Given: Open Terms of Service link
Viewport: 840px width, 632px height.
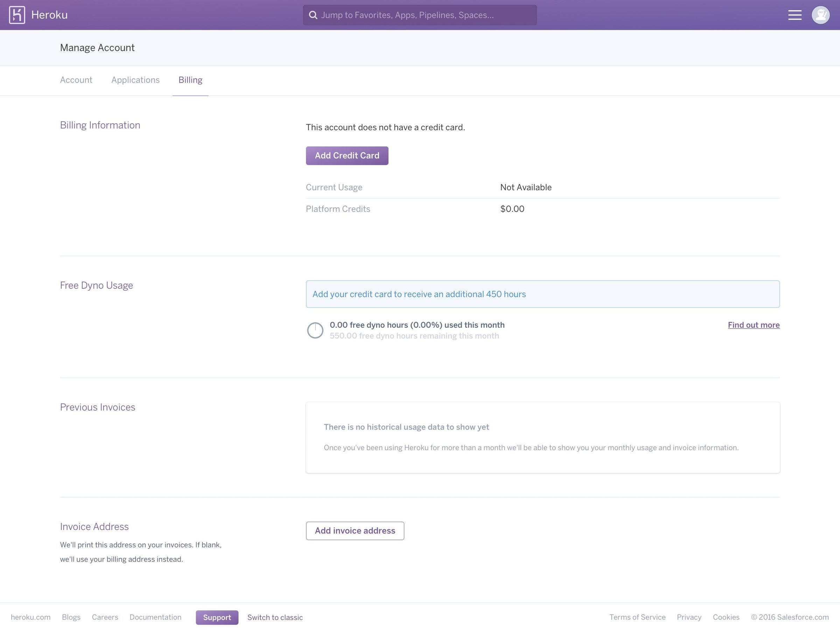Looking at the screenshot, I should click(637, 617).
